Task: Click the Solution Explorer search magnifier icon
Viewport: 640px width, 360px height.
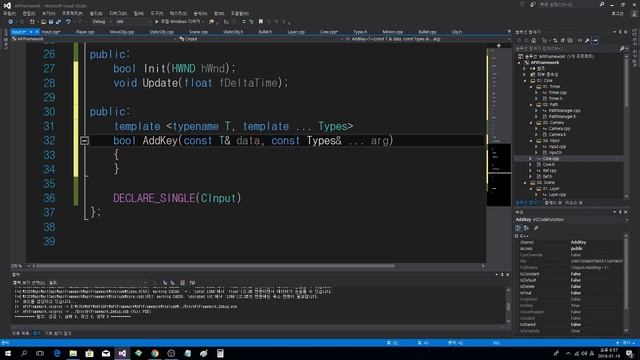Action: pos(622,49)
